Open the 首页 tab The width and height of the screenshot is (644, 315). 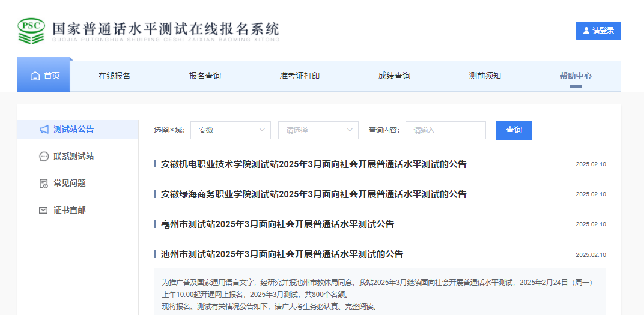(43, 76)
